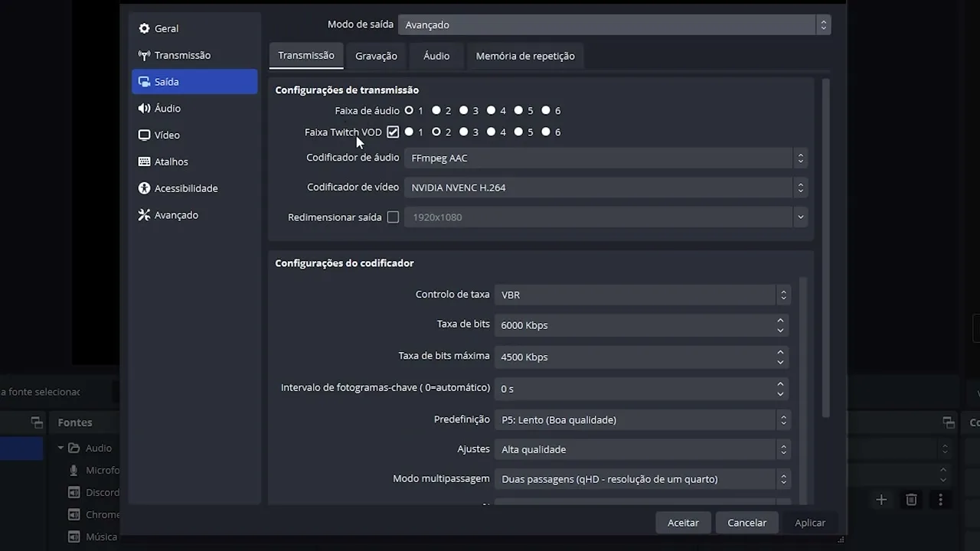980x551 pixels.
Task: Open the Predefinição dropdown
Action: (642, 419)
